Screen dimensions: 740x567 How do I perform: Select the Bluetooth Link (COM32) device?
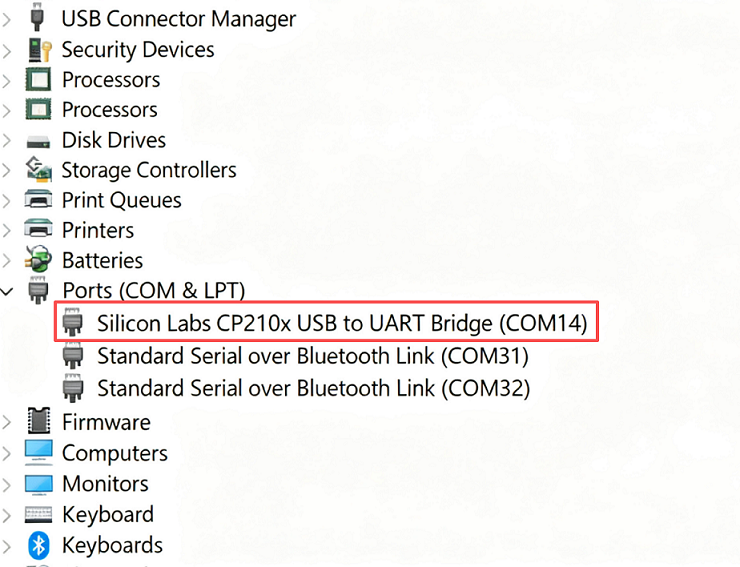click(313, 387)
